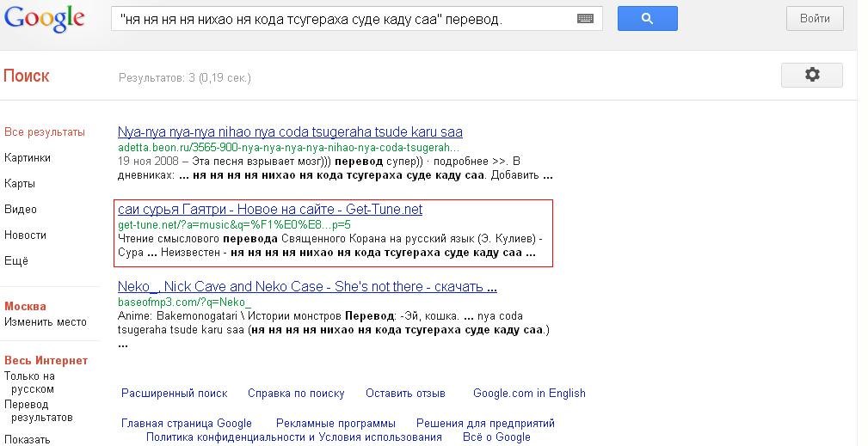The height and width of the screenshot is (446, 868).
Task: Click the Войти sign-in button
Action: pyautogui.click(x=814, y=18)
